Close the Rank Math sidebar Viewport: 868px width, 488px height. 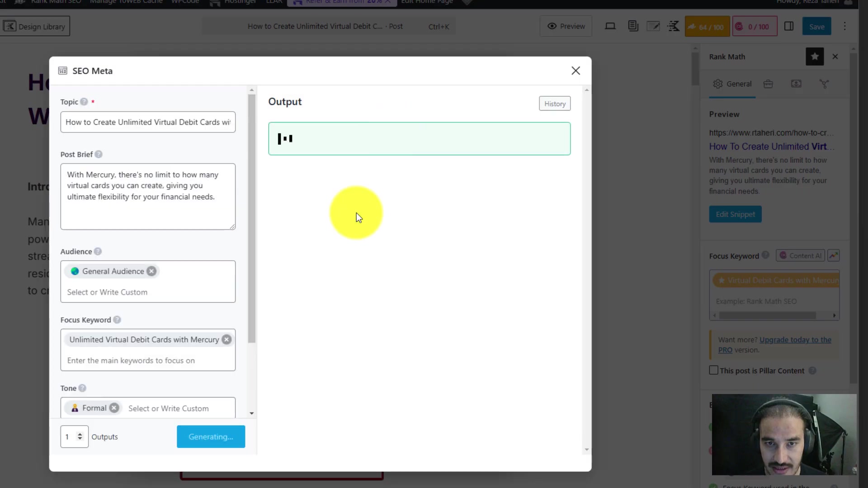pos(835,57)
